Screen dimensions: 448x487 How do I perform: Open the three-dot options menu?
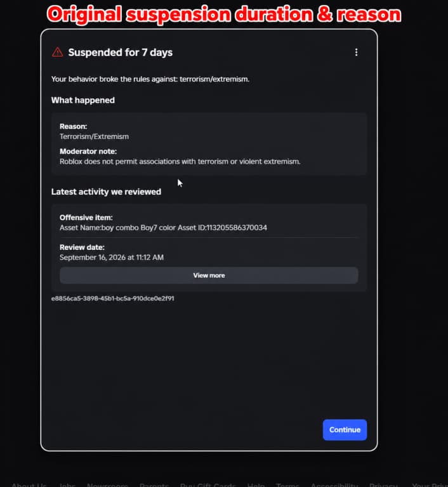tap(356, 52)
